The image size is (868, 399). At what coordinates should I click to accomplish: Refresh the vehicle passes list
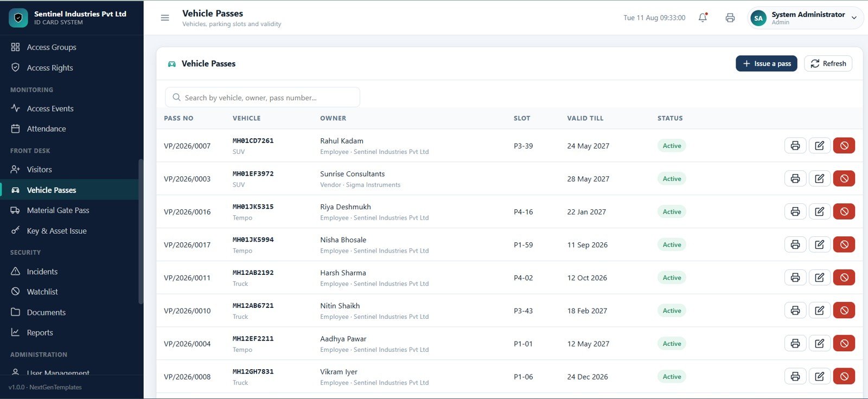pyautogui.click(x=828, y=63)
